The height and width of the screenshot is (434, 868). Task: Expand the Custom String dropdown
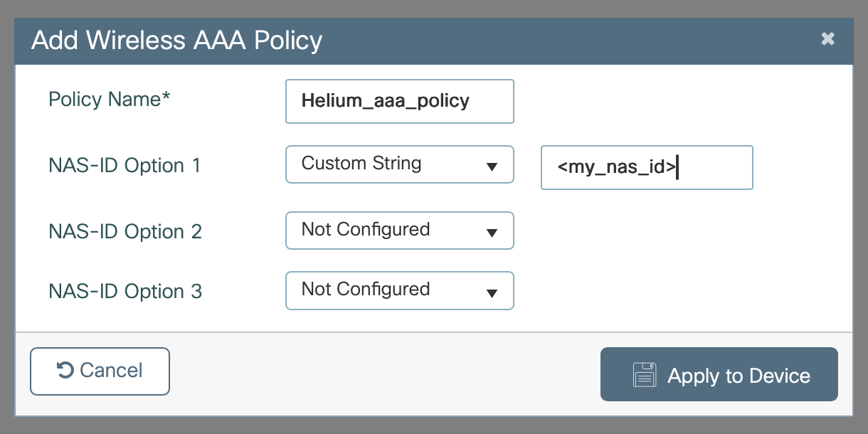[398, 164]
